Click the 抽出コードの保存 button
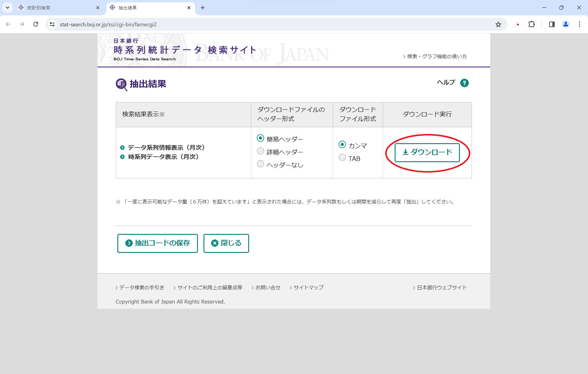This screenshot has height=374, width=588. point(157,243)
